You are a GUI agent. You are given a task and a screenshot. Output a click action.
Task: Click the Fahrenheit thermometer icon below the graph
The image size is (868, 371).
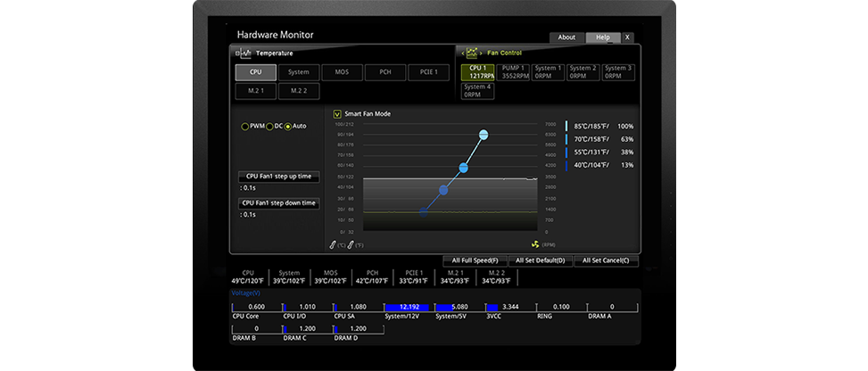point(351,244)
